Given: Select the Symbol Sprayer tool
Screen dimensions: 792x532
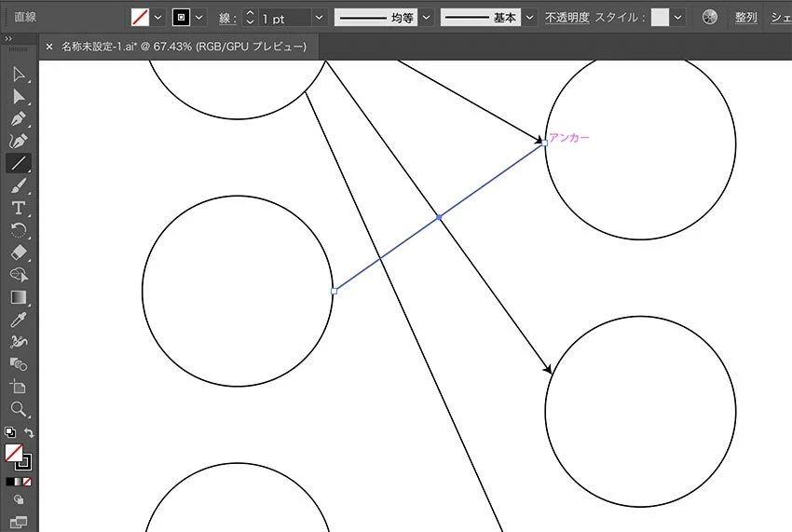Looking at the screenshot, I should [19, 342].
